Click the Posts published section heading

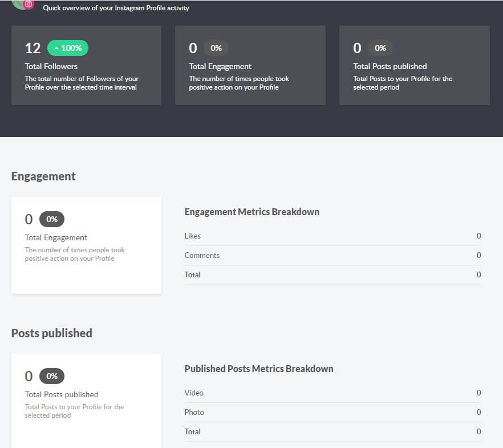click(52, 333)
